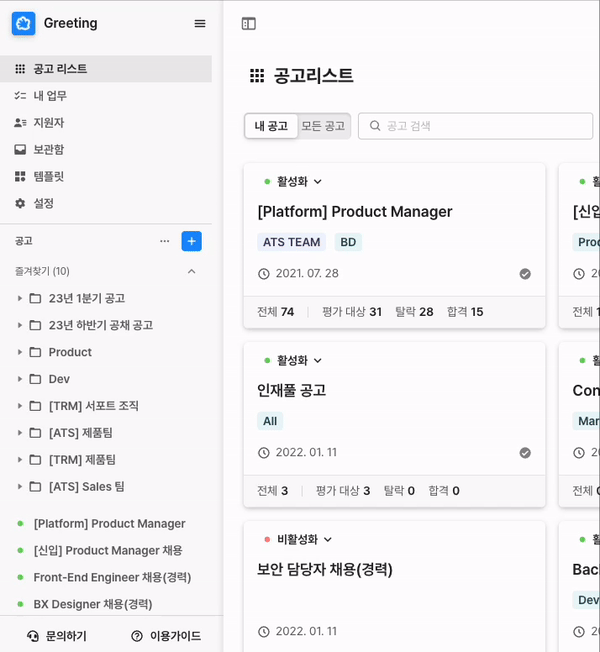Click the clock icon beside 2022. 01. 11 on 인재풀 공고
600x652 pixels.
pos(264,453)
